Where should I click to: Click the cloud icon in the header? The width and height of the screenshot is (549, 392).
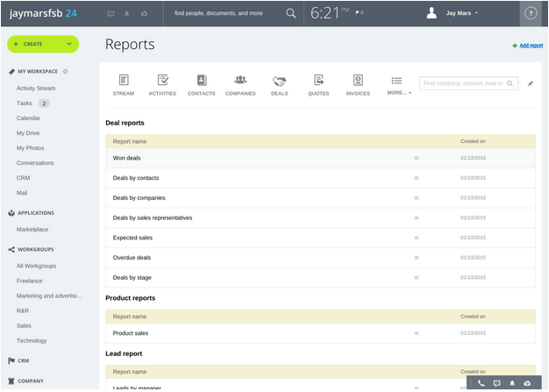point(144,14)
